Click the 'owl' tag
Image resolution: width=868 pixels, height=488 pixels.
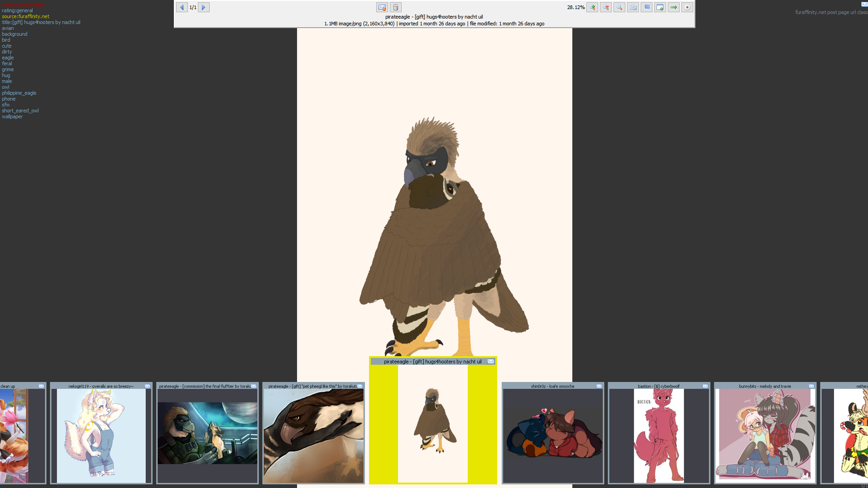point(5,87)
